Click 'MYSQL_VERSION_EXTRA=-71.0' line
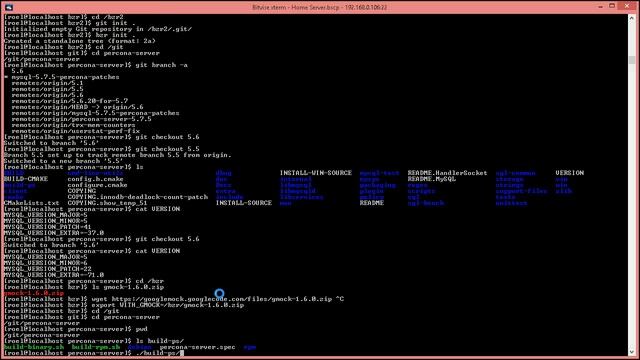The width and height of the screenshot is (640, 360). point(53,275)
